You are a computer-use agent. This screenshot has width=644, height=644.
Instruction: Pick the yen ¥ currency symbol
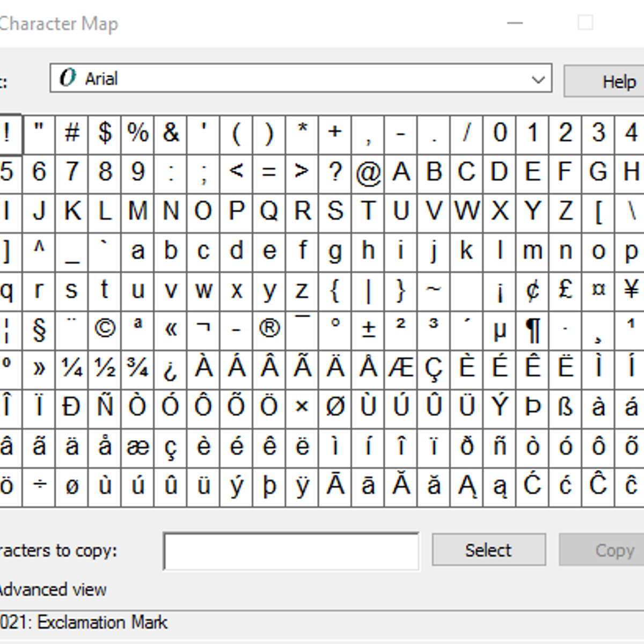631,290
